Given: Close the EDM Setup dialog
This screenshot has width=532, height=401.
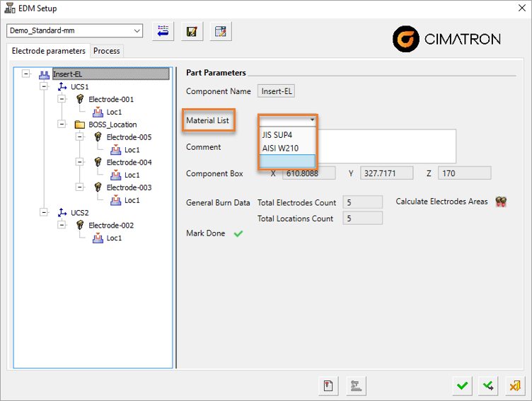Looking at the screenshot, I should click(522, 8).
